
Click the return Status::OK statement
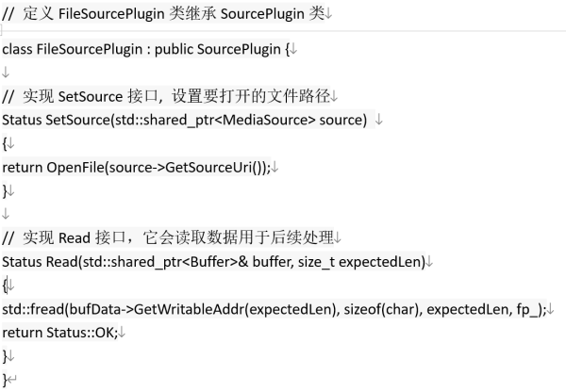pos(60,333)
